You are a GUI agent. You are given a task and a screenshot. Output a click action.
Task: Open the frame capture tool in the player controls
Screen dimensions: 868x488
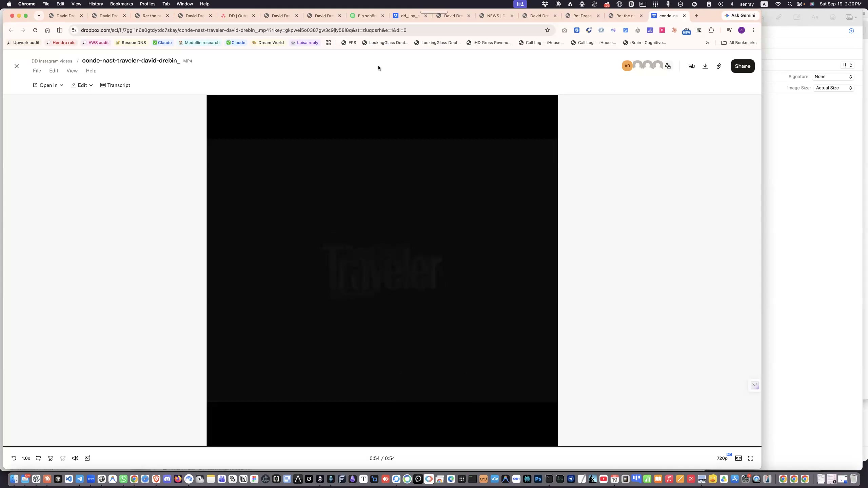click(x=87, y=458)
